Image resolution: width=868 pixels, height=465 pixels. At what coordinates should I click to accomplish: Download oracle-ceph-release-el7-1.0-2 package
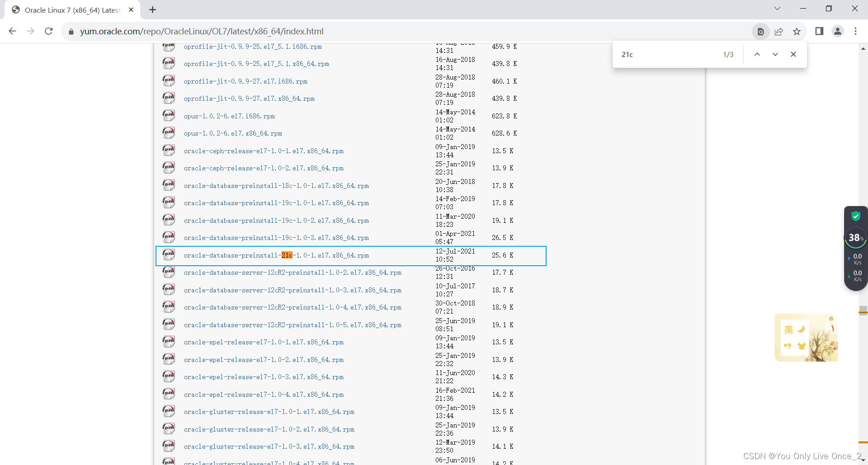pos(264,169)
